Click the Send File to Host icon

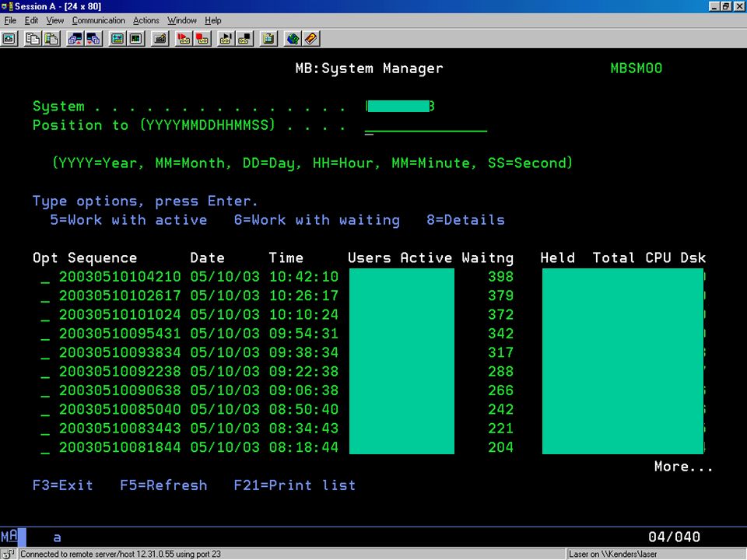coord(75,39)
